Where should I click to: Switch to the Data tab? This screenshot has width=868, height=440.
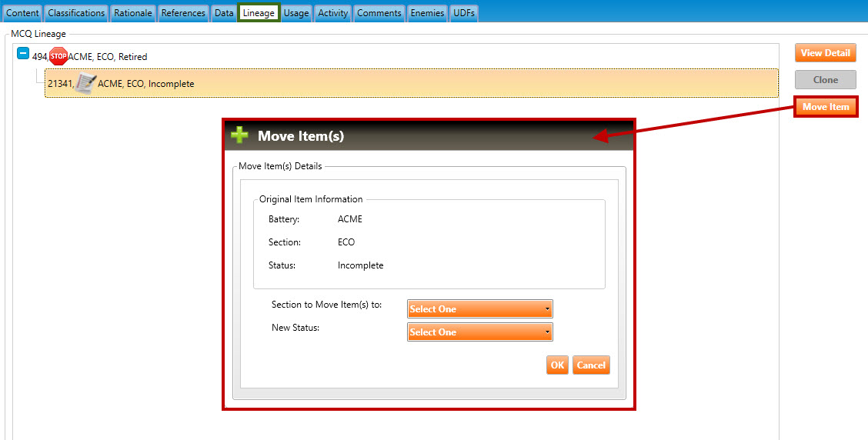pos(224,13)
